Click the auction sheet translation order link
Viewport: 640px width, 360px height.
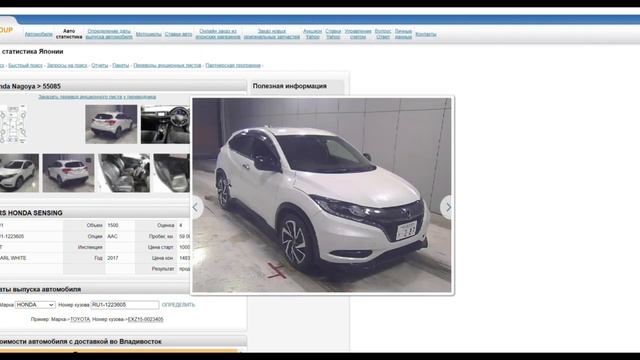(97, 97)
